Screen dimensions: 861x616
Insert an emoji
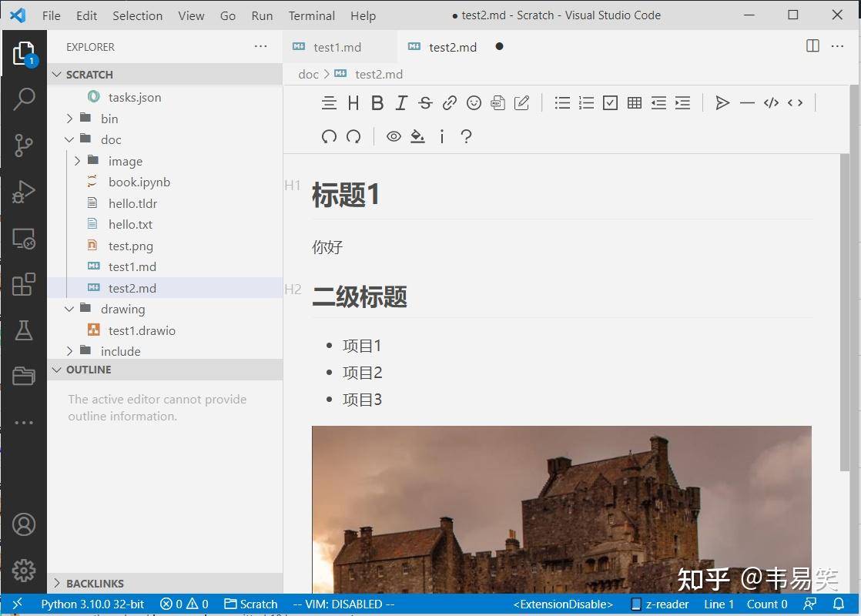pyautogui.click(x=474, y=102)
